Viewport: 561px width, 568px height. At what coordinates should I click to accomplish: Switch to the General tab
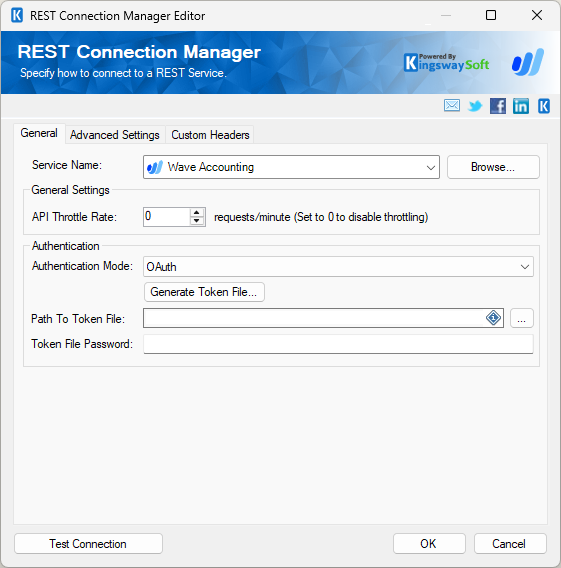pos(39,133)
